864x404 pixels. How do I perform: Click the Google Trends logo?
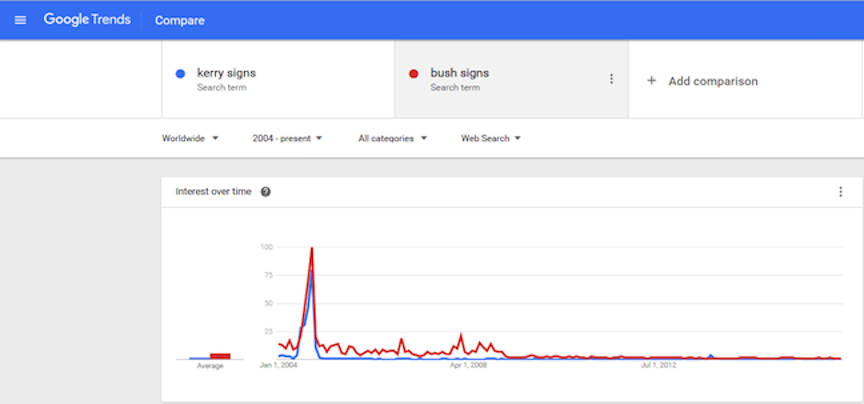(87, 20)
